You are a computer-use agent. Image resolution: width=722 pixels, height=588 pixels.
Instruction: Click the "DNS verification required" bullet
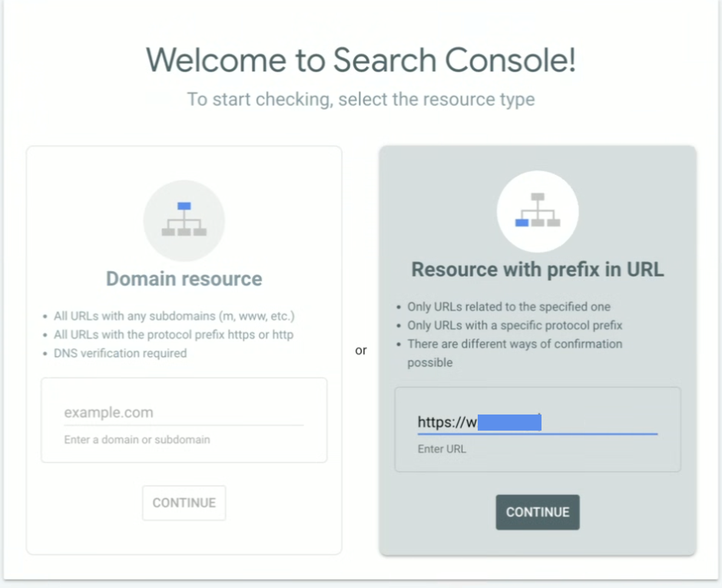pos(120,353)
